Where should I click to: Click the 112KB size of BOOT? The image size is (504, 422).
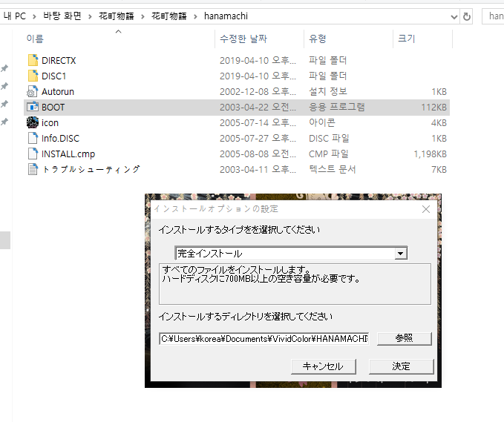(434, 108)
